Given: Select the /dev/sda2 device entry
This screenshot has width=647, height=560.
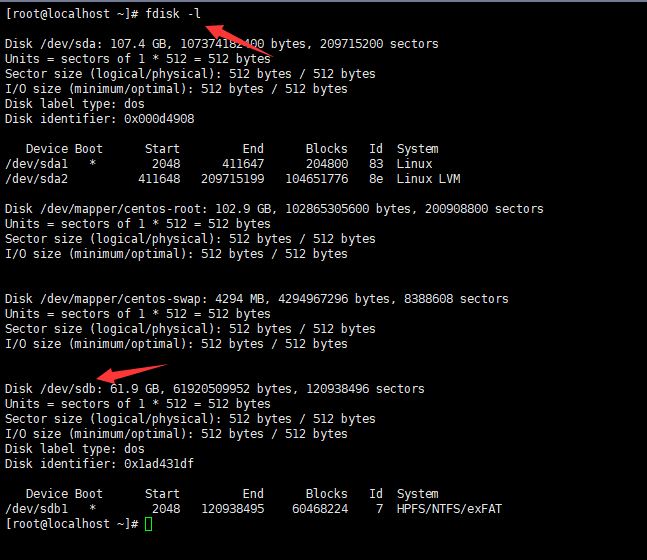Looking at the screenshot, I should pyautogui.click(x=37, y=179).
